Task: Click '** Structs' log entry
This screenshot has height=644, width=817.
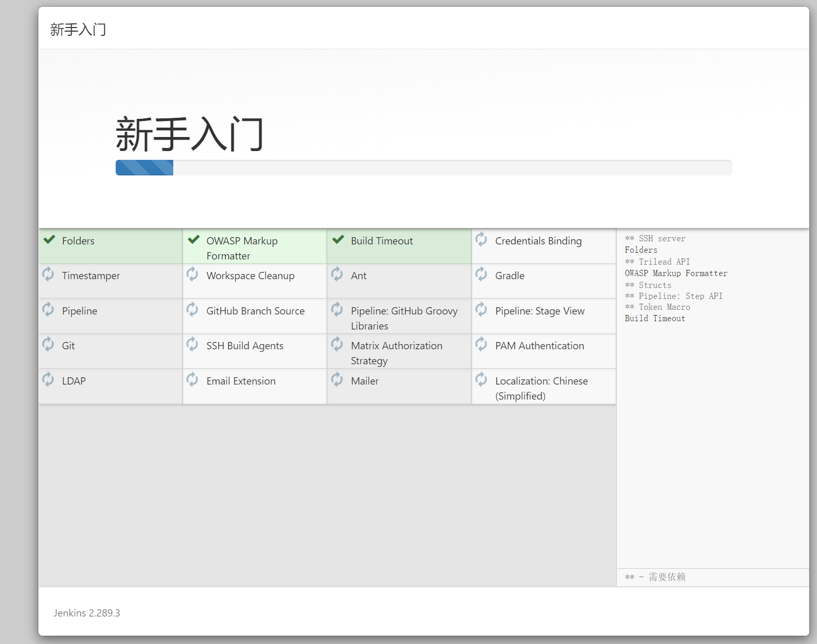Action: click(648, 285)
